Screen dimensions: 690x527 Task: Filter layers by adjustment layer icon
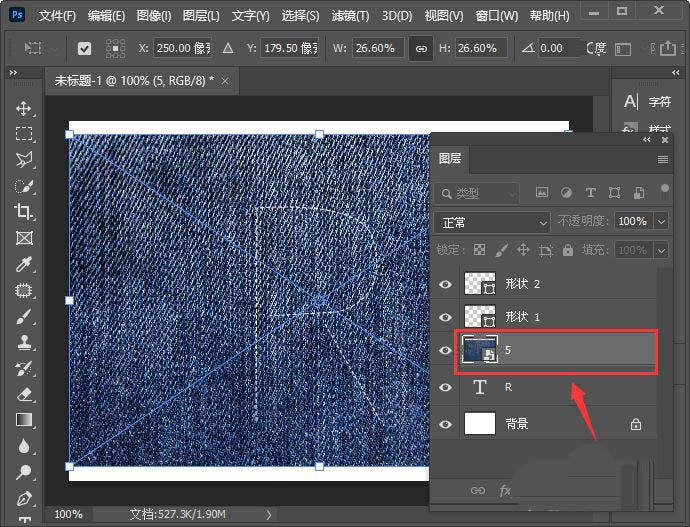coord(566,192)
